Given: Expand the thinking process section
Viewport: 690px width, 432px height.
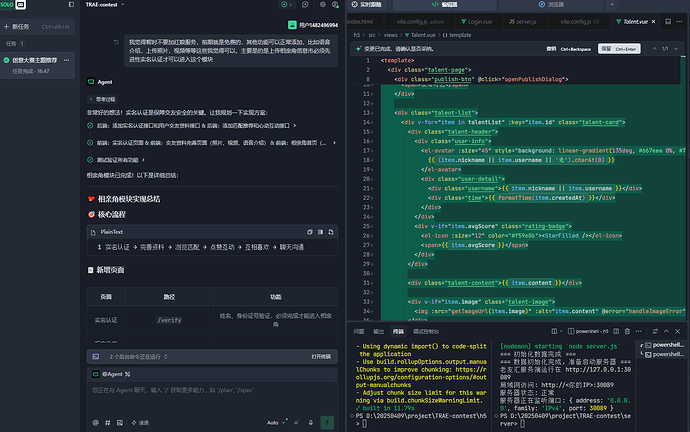Looking at the screenshot, I should pyautogui.click(x=103, y=99).
